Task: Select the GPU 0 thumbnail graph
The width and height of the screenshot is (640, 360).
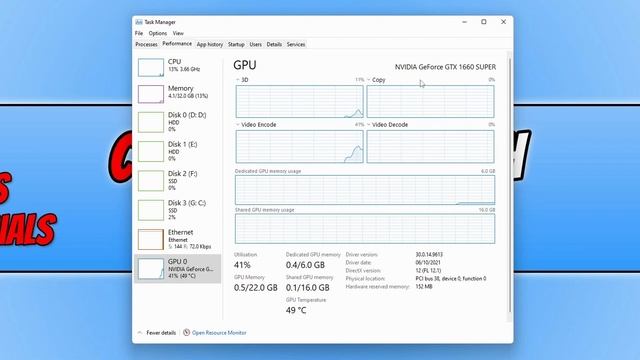Action: (x=151, y=269)
